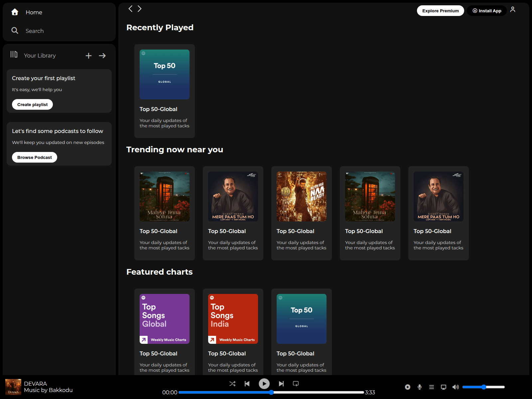Image resolution: width=532 pixels, height=399 pixels.
Task: Open Naa Ready trending card
Action: coord(302,213)
